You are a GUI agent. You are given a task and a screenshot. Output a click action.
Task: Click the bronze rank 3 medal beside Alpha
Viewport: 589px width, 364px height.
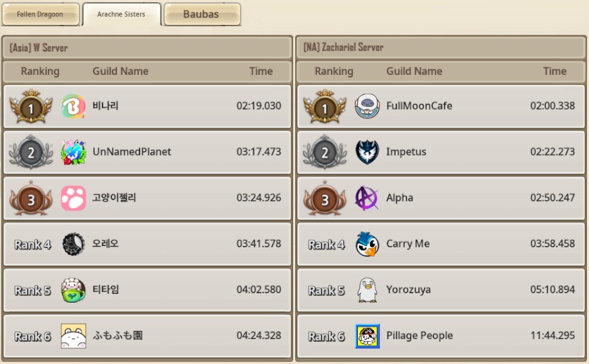tap(325, 198)
